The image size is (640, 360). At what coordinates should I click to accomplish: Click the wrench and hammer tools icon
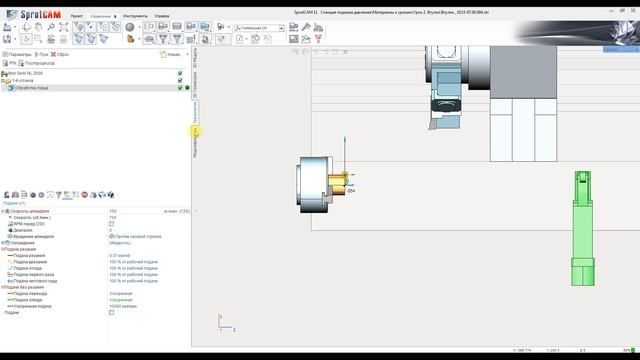tap(306, 27)
